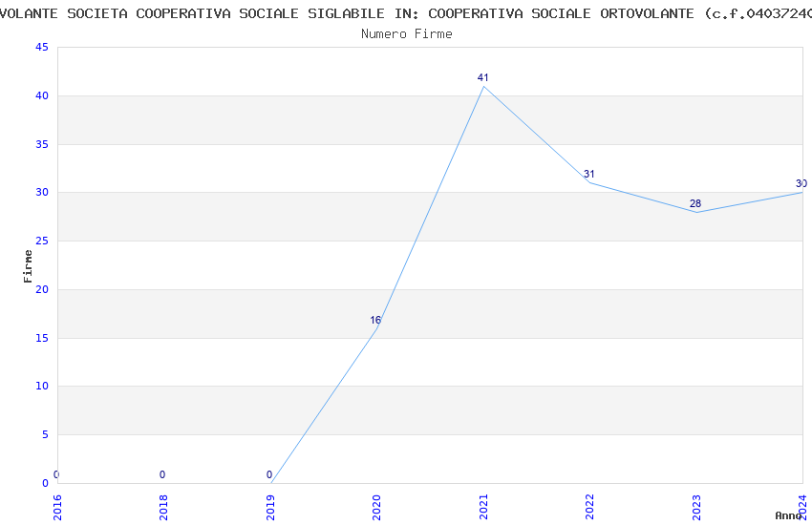Screen dimensions: 812x525
Task: Click the 2019 x-axis year label
Action: click(x=270, y=507)
